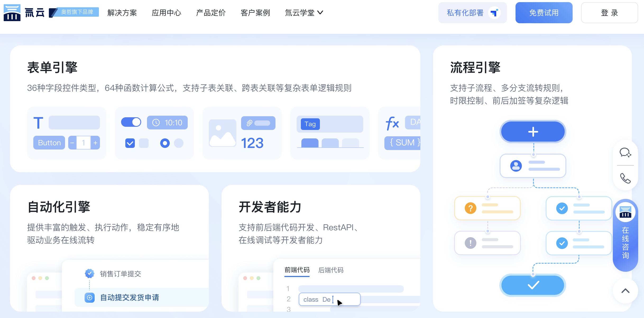644x318 pixels.
Task: Click the fx formula icon
Action: point(392,123)
